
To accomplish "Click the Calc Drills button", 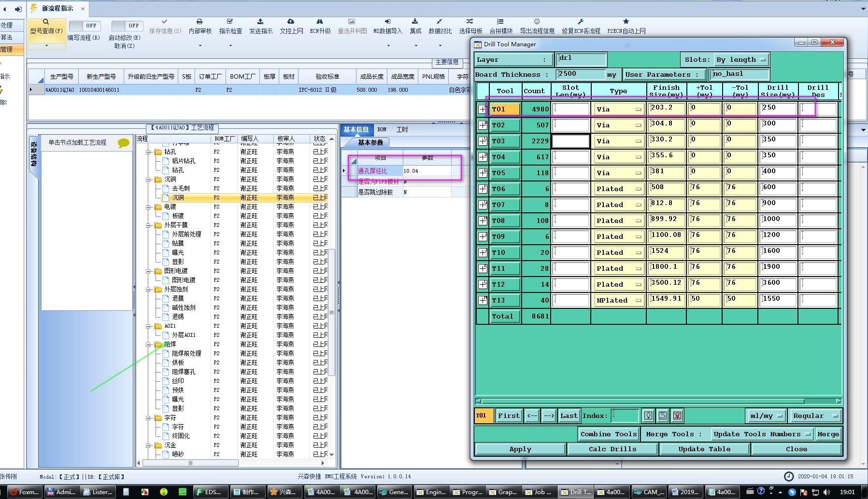I will click(x=612, y=449).
